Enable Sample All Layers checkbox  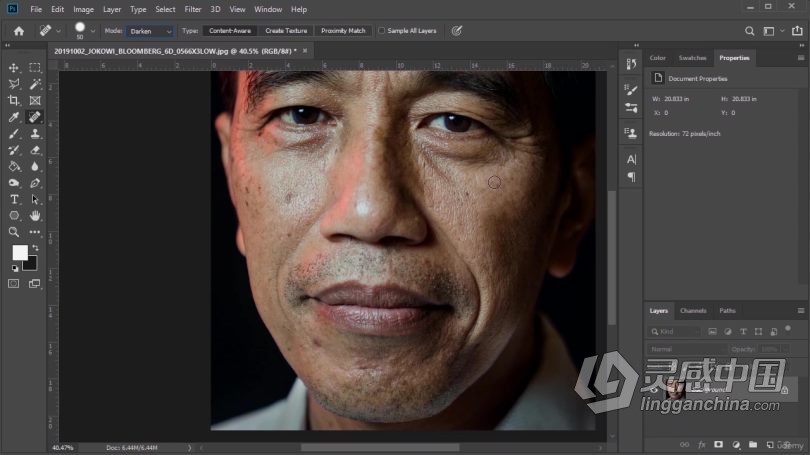pyautogui.click(x=381, y=31)
